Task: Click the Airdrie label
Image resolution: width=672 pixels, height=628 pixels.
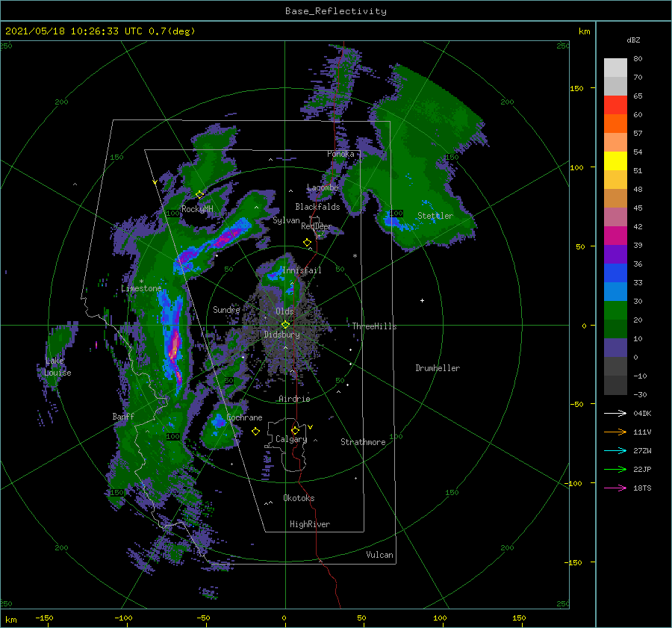Action: click(294, 399)
